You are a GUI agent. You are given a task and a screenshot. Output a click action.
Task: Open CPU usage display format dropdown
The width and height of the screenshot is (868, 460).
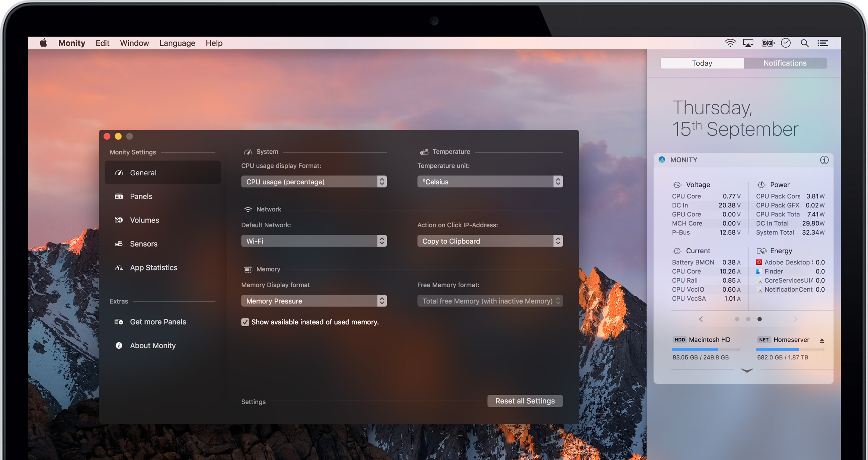click(314, 182)
